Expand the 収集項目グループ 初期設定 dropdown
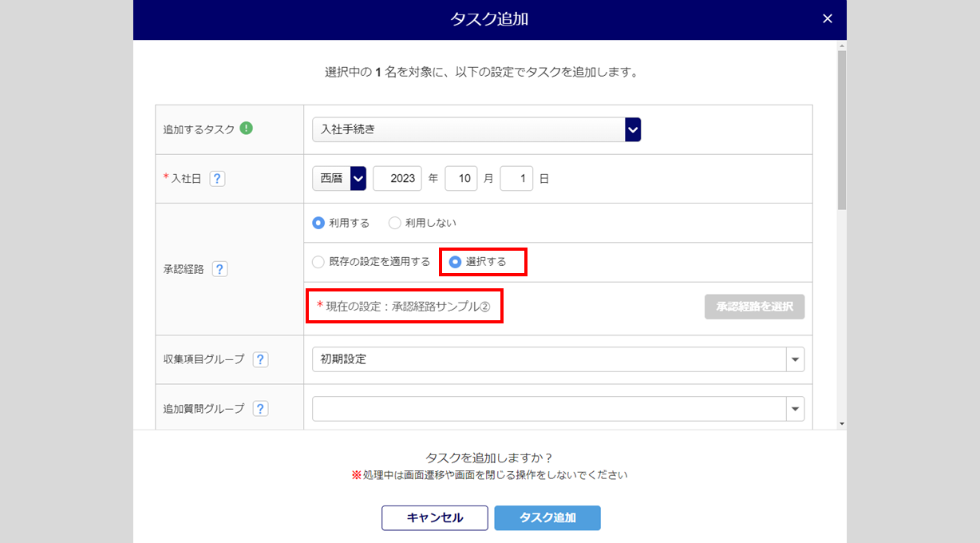The height and width of the screenshot is (543, 980). 558,359
